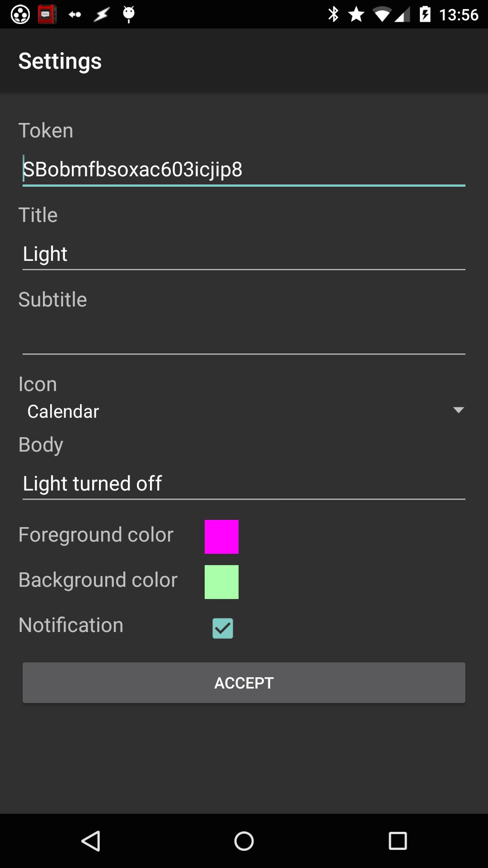Open the green Background color picker
Image resolution: width=488 pixels, height=868 pixels.
tap(222, 581)
